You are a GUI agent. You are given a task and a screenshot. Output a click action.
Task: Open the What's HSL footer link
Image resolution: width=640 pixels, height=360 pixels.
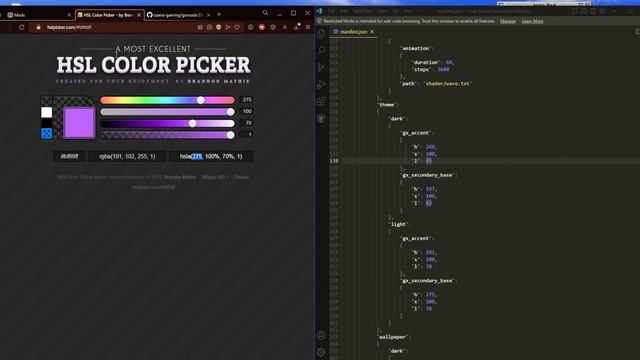[x=216, y=177]
